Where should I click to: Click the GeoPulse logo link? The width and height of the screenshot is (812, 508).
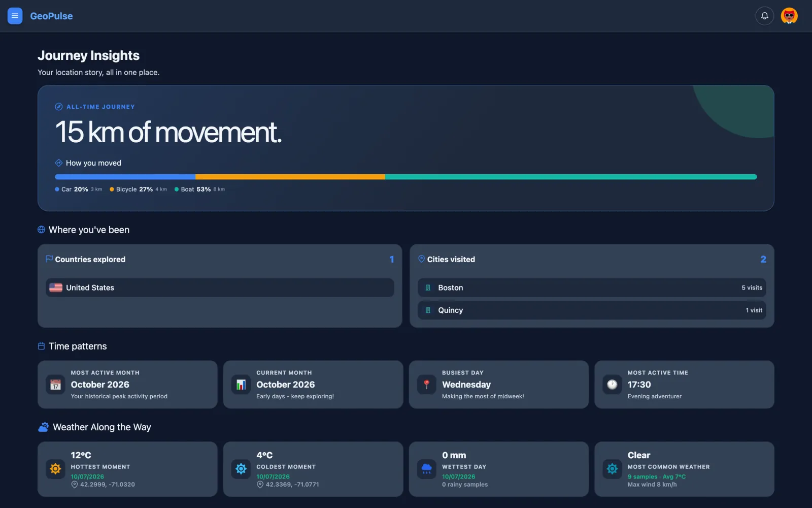pyautogui.click(x=51, y=16)
